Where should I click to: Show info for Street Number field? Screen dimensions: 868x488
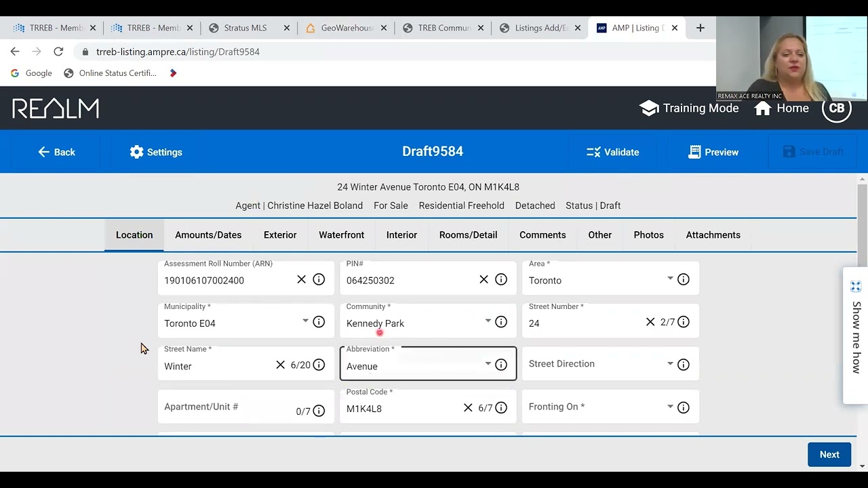pyautogui.click(x=684, y=322)
